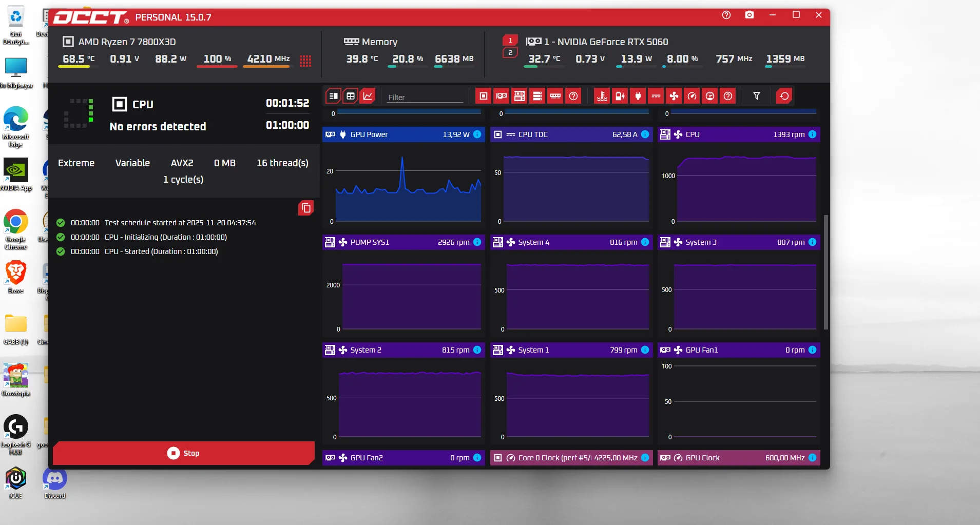This screenshot has width=980, height=525.
Task: Copy the test log to clipboard
Action: (x=306, y=208)
